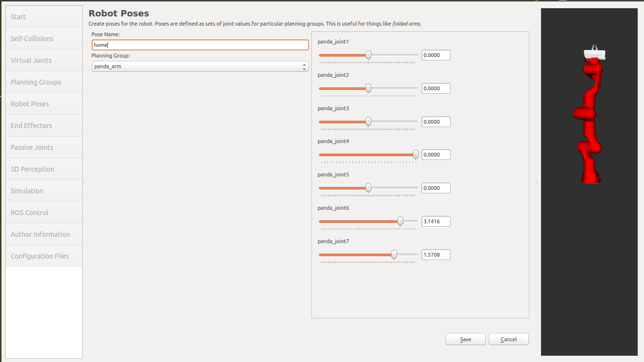The width and height of the screenshot is (644, 362).
Task: Go to Virtual Joints section
Action: point(44,60)
